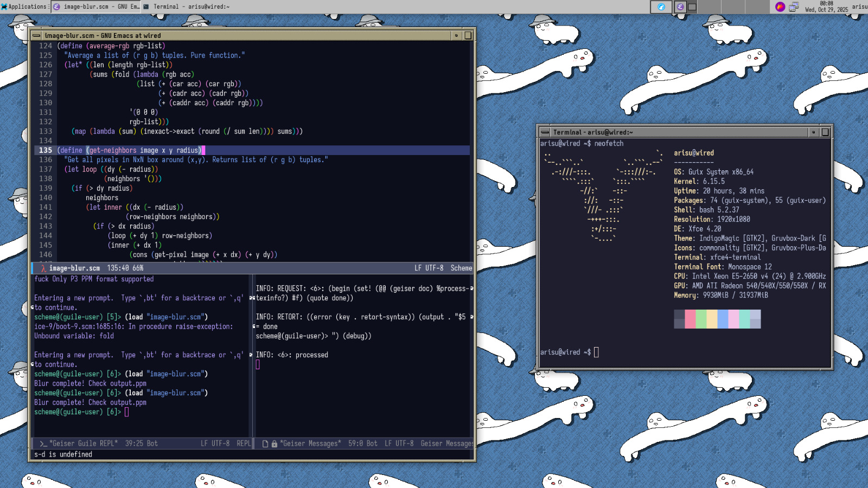Open the Terminal window menu button in its title bar
The width and height of the screenshot is (868, 488).
(x=545, y=132)
